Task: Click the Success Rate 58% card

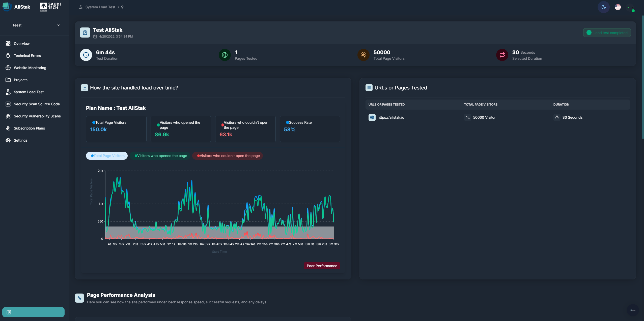Action: [310, 129]
